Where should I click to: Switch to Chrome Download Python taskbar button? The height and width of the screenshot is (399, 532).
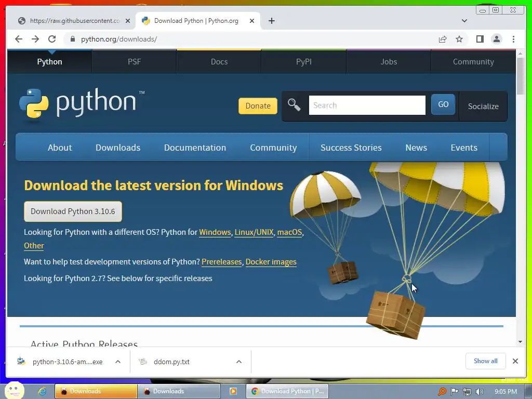point(287,391)
